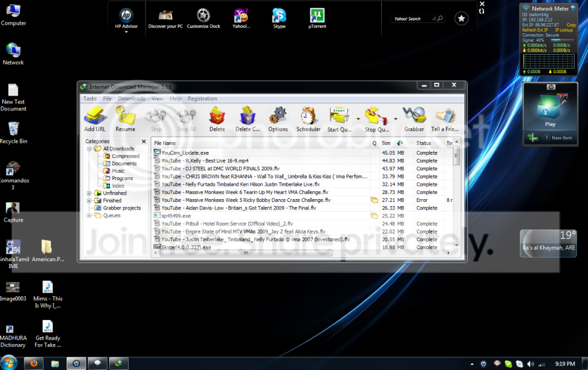Viewport: 588px width, 370px height.
Task: Select the Documents category
Action: [124, 163]
